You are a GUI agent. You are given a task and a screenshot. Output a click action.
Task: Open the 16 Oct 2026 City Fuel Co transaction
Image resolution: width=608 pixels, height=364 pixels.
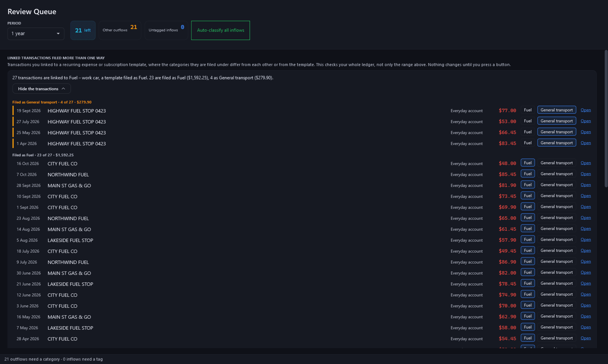586,163
